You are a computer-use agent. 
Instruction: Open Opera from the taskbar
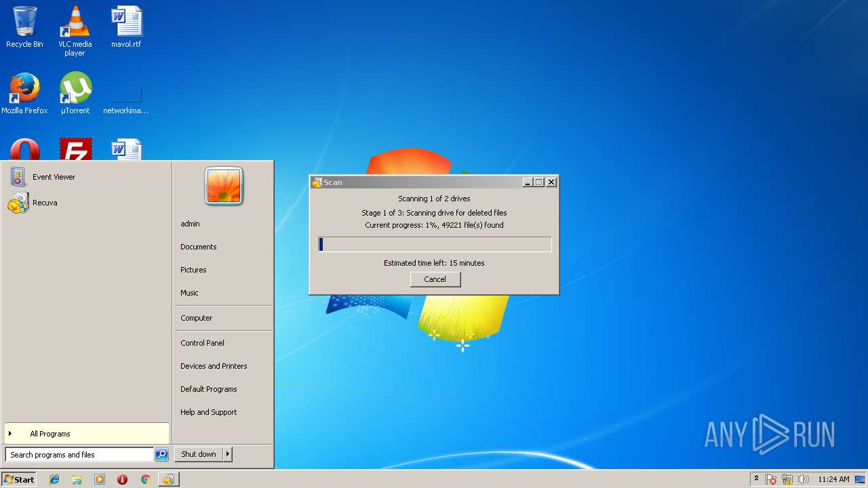click(x=122, y=479)
